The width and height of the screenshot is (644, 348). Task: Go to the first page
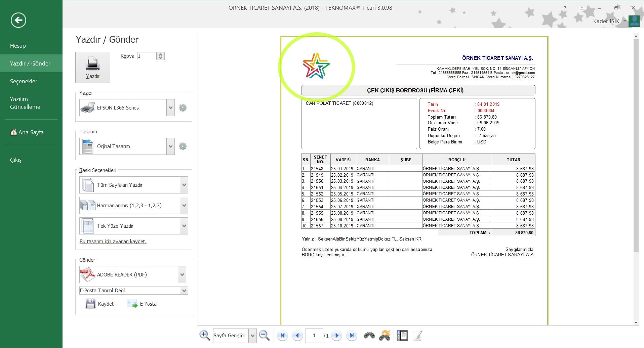[x=282, y=335]
